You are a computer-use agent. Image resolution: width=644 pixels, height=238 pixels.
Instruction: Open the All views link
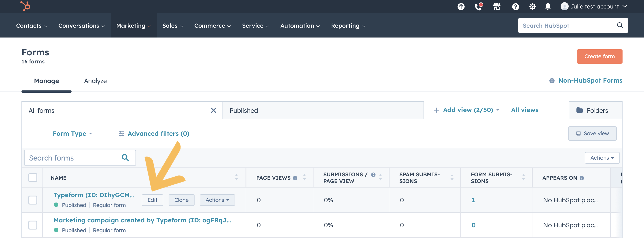525,110
